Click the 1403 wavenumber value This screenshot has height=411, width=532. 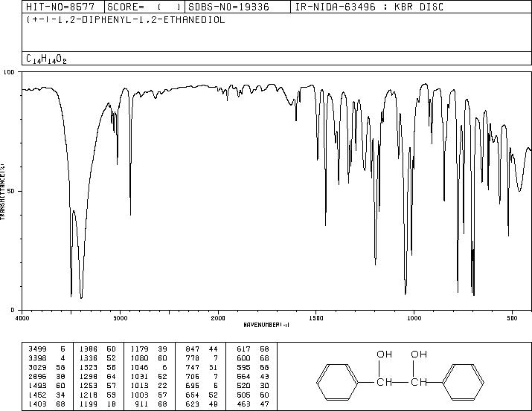point(38,404)
